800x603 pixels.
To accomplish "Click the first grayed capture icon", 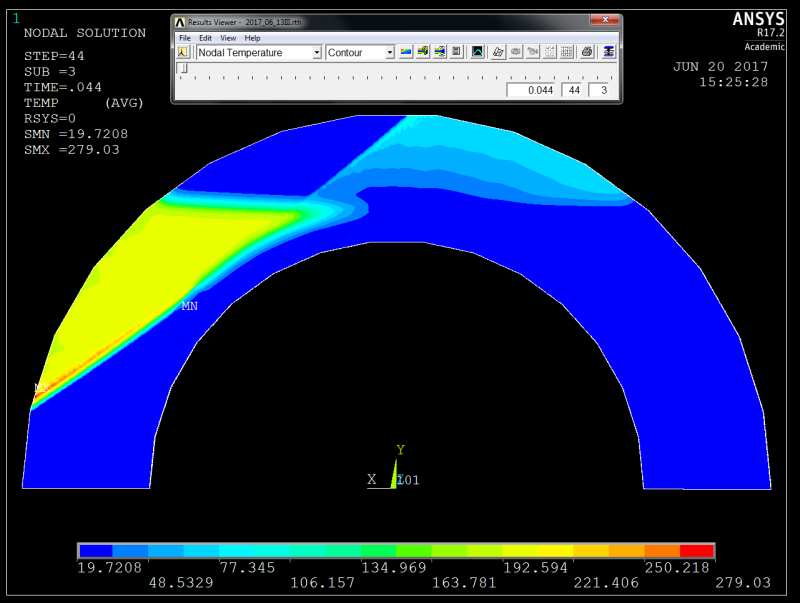I will 516,52.
